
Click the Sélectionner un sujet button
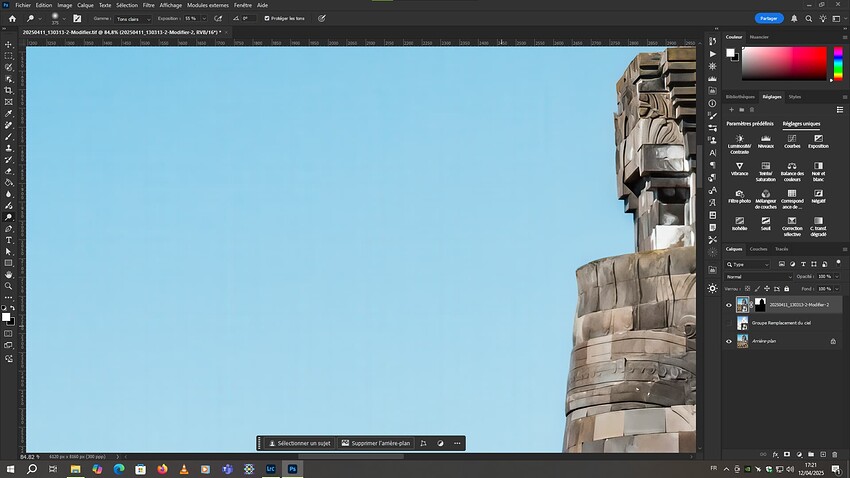(x=299, y=443)
